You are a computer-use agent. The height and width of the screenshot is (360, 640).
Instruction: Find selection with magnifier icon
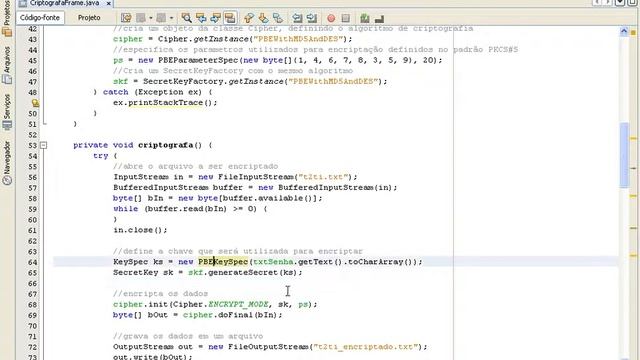click(x=187, y=18)
